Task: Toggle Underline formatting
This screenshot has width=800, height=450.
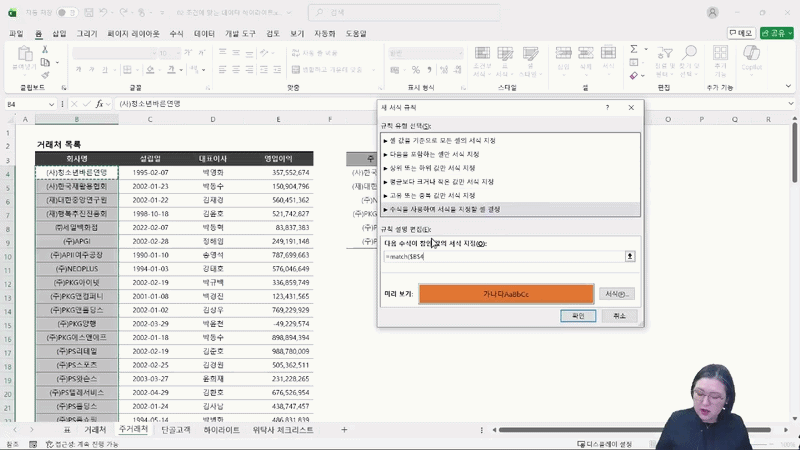Action: [x=105, y=69]
